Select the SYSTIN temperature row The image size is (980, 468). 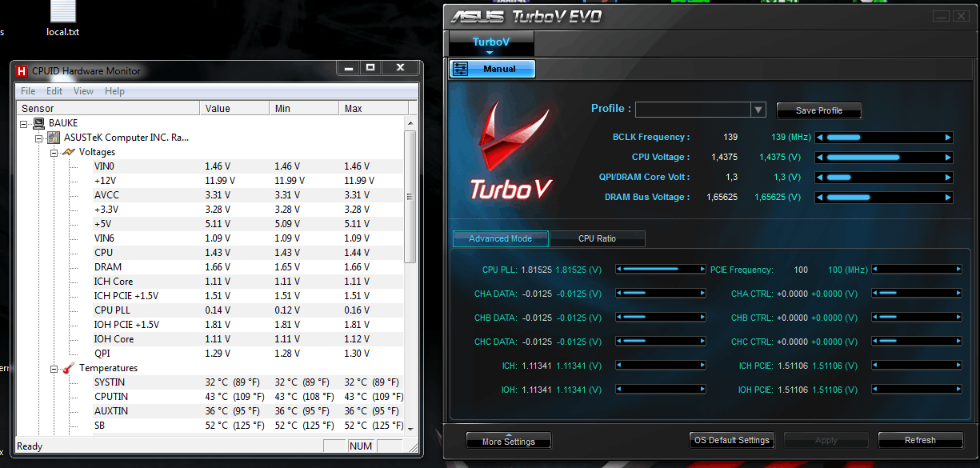pos(210,382)
